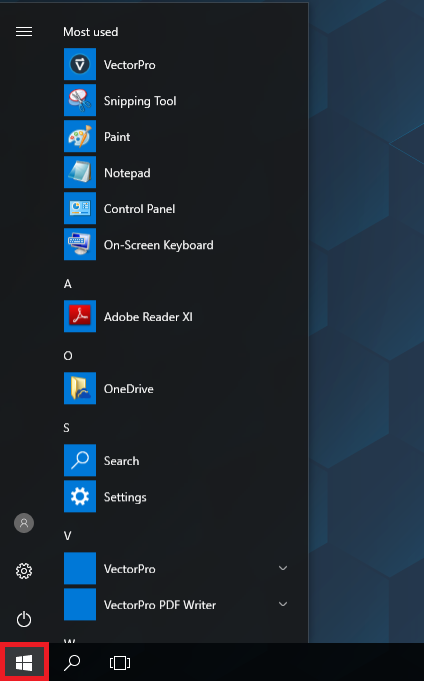The width and height of the screenshot is (424, 681).
Task: Open OneDrive folder icon
Action: click(80, 388)
